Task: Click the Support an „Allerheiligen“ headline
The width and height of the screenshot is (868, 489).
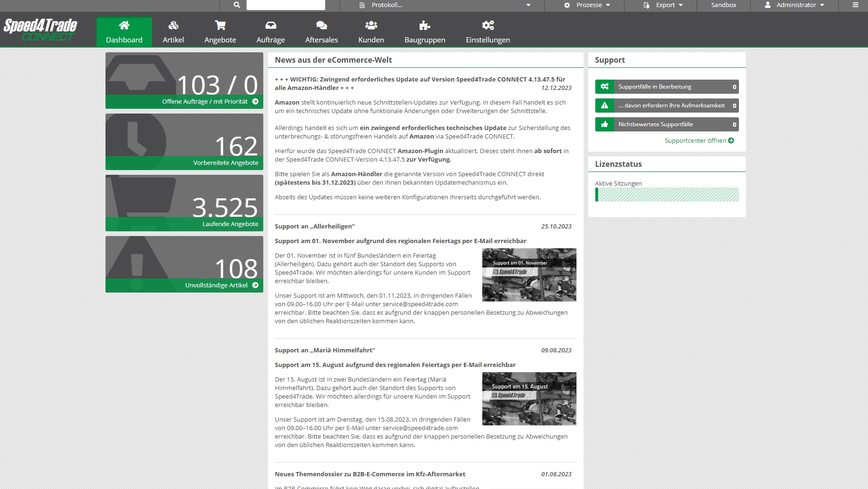Action: tap(315, 227)
